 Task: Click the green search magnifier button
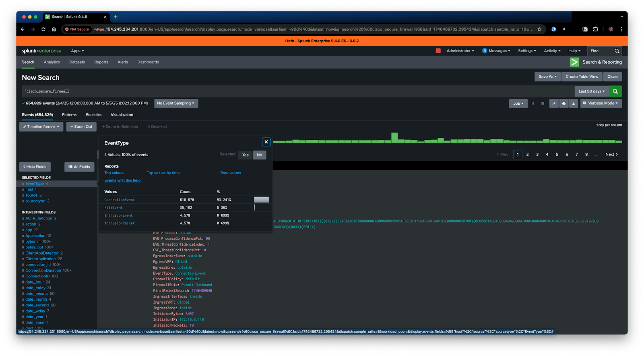[x=615, y=91]
